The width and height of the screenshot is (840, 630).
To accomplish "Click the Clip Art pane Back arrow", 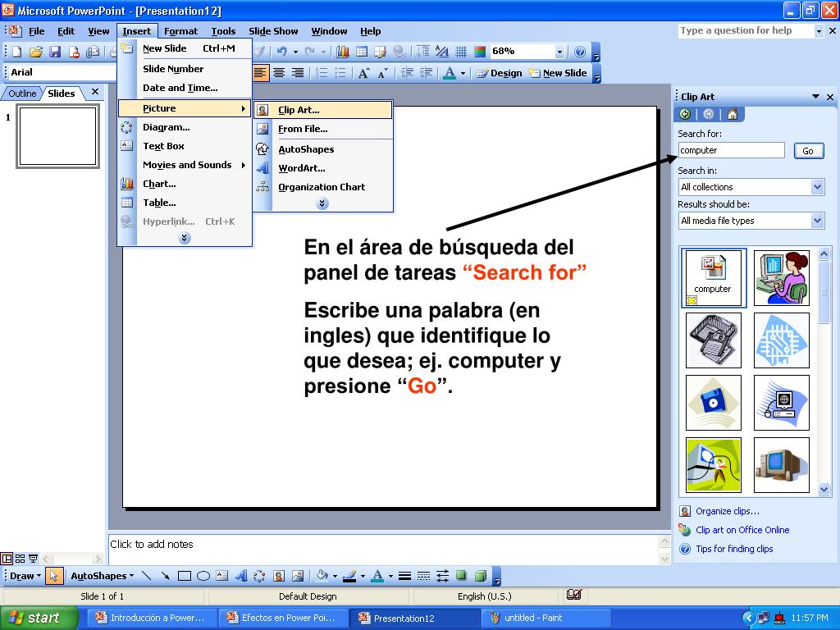I will [x=685, y=114].
